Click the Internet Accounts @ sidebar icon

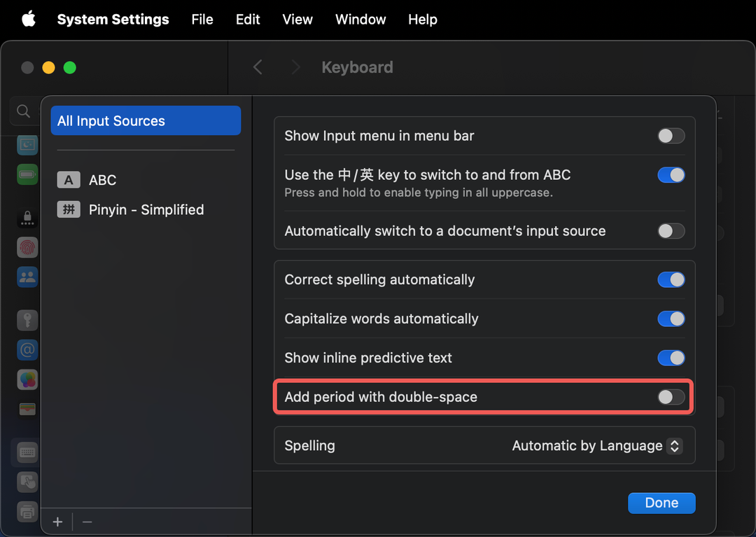coord(27,349)
